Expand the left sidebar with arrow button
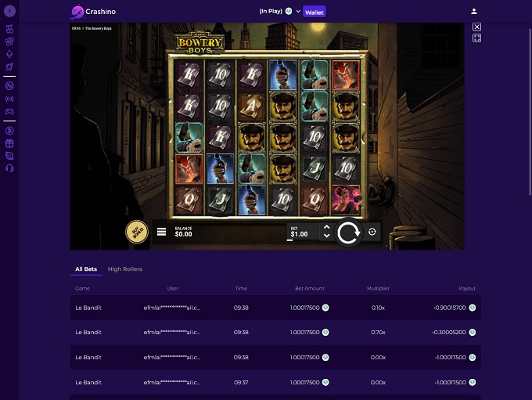Viewport: 532px width, 400px height. coord(9,11)
